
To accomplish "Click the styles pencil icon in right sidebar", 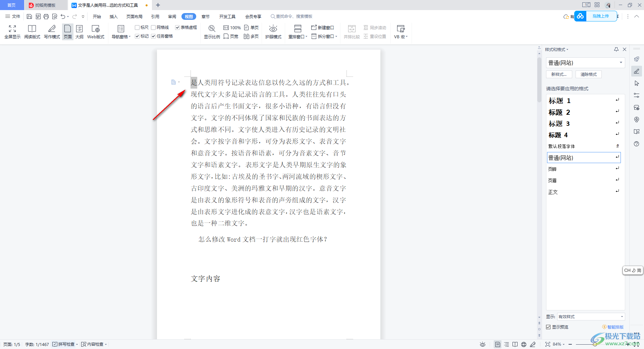I will [x=637, y=71].
